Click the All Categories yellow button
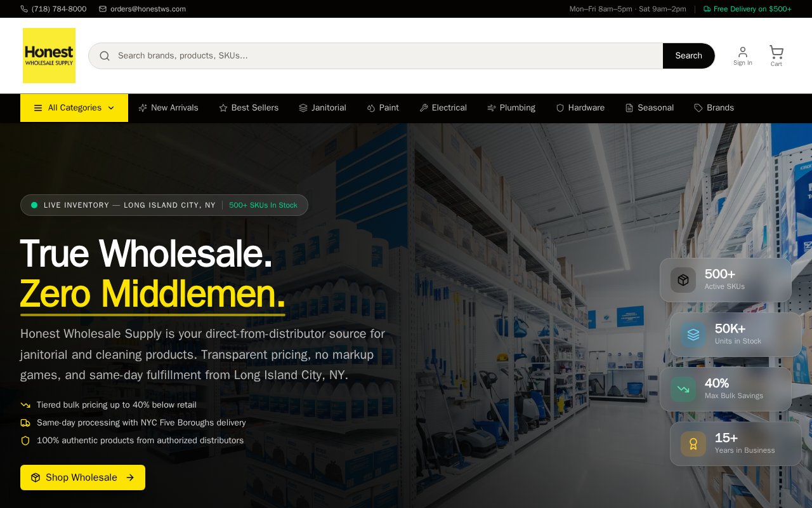Viewport: 812px width, 508px height. (74, 108)
